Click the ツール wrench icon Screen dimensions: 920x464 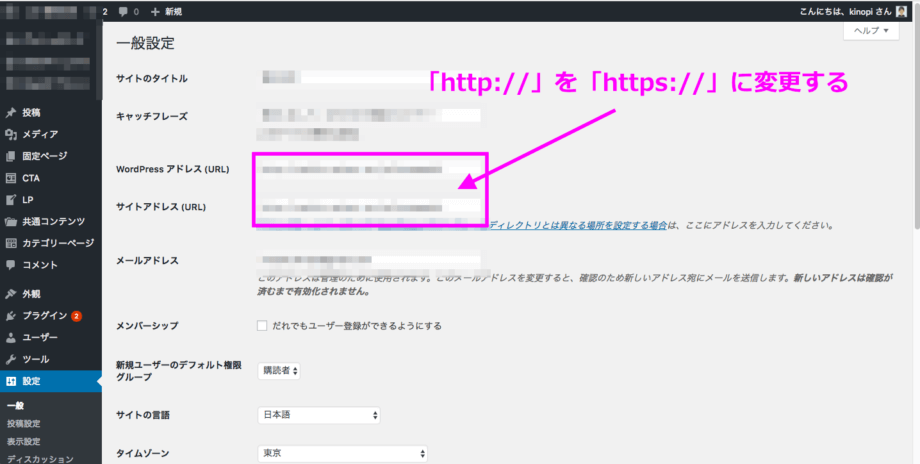click(10, 359)
